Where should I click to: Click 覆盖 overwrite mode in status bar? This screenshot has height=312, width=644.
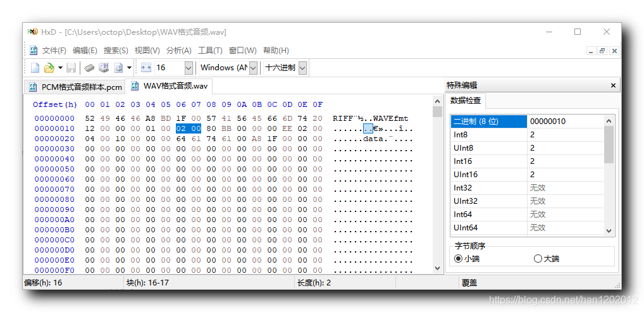click(469, 283)
